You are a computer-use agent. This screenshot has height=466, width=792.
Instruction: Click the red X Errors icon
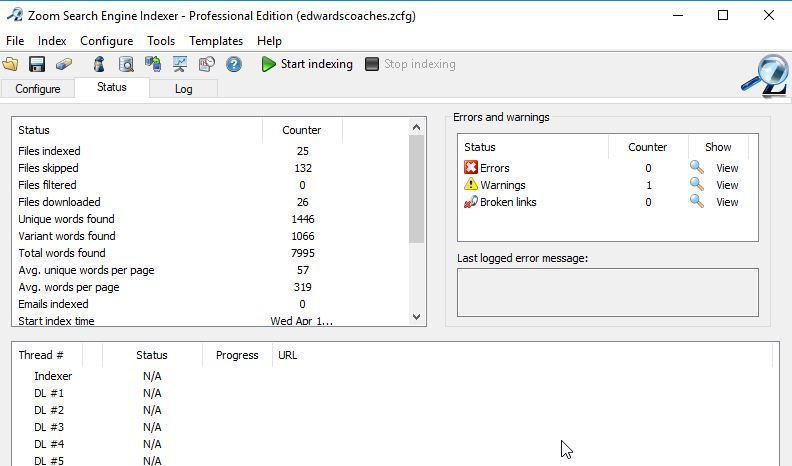coord(471,167)
